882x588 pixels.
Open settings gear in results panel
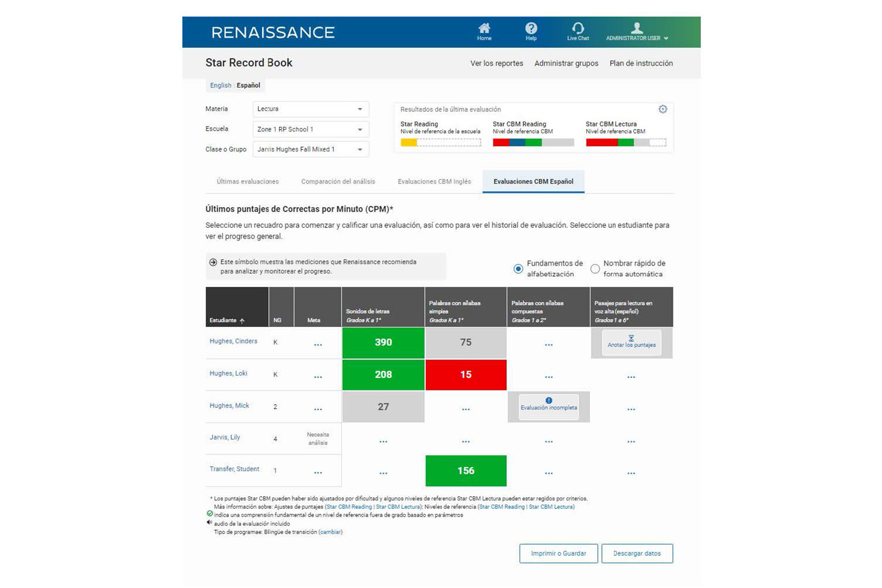(x=663, y=109)
